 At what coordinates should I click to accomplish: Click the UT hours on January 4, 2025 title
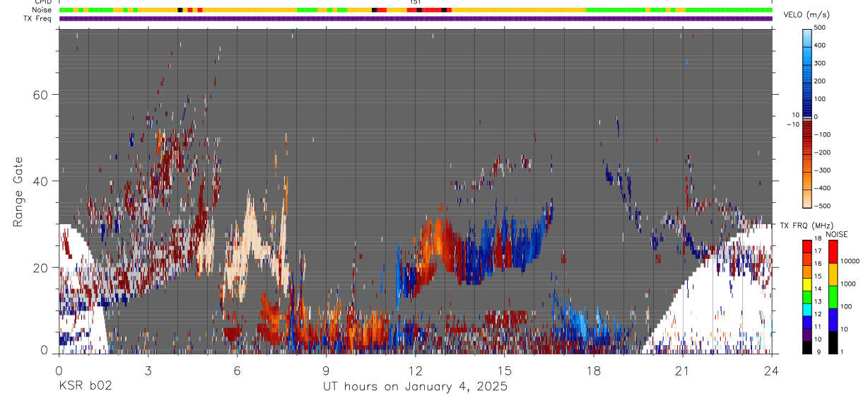(415, 387)
